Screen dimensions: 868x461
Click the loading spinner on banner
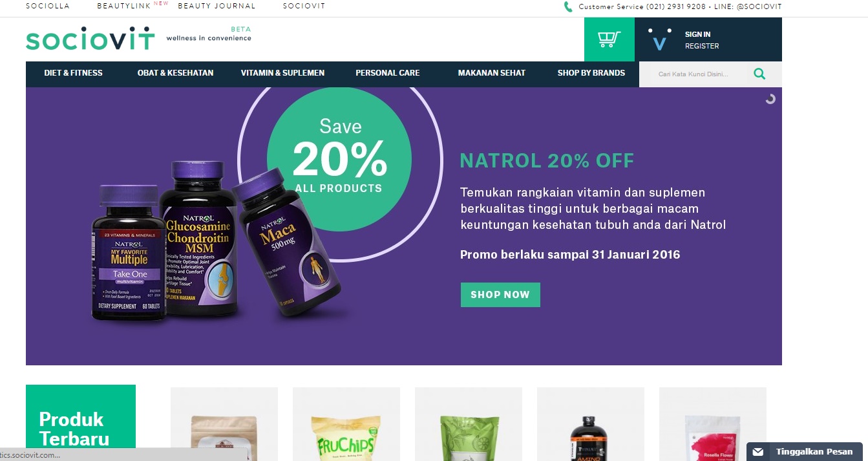[x=770, y=99]
